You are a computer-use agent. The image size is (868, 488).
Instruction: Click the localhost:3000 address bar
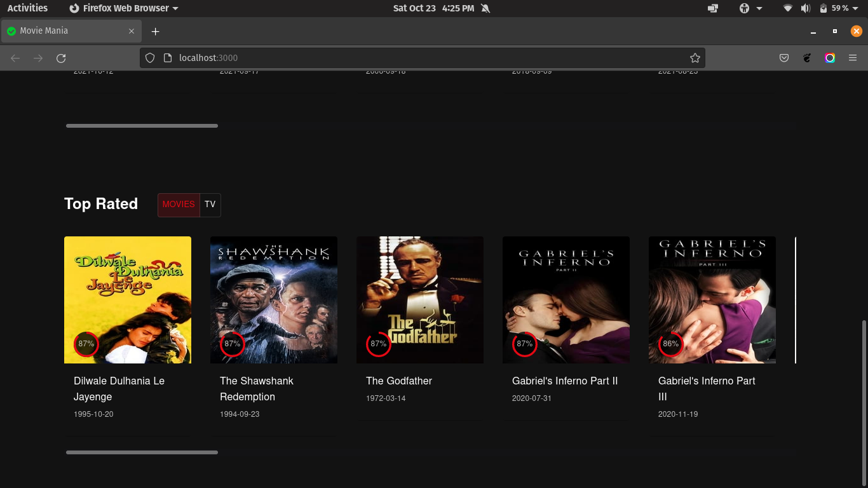click(x=423, y=58)
